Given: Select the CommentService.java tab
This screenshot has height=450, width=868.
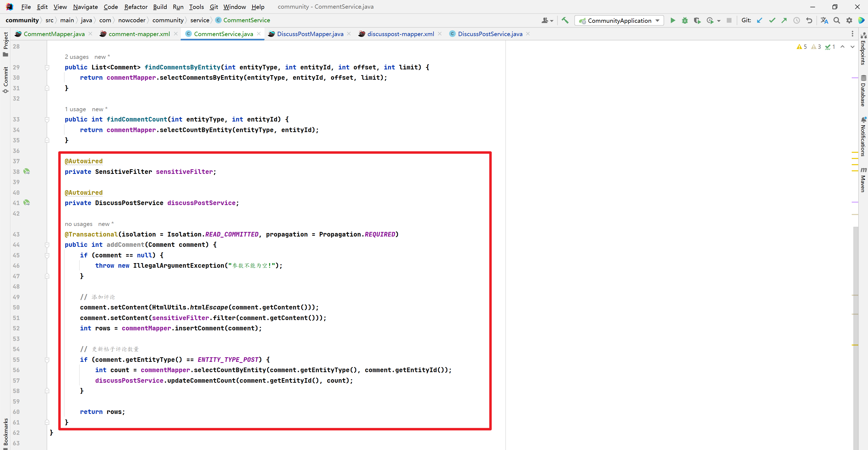Looking at the screenshot, I should (224, 34).
